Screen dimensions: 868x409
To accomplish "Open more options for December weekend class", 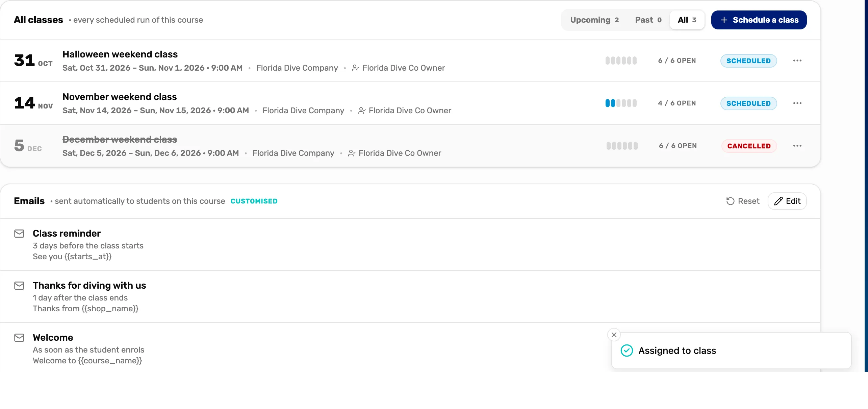I will pos(797,146).
